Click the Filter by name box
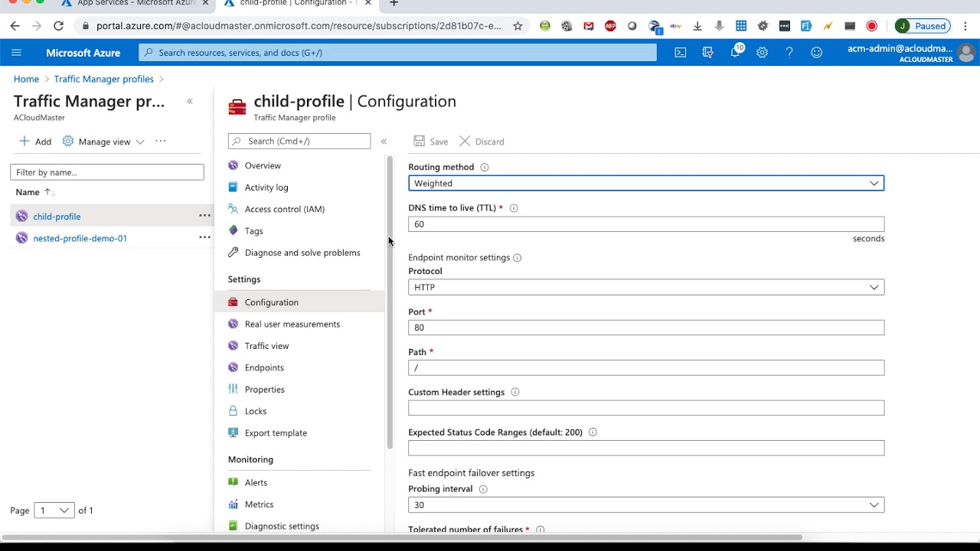This screenshot has height=551, width=980. pos(107,172)
